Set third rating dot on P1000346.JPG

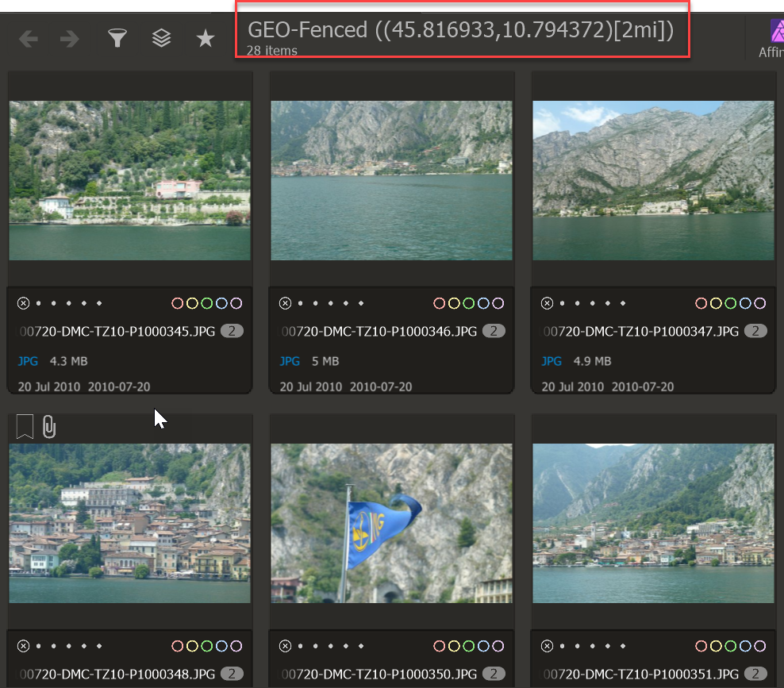click(331, 303)
